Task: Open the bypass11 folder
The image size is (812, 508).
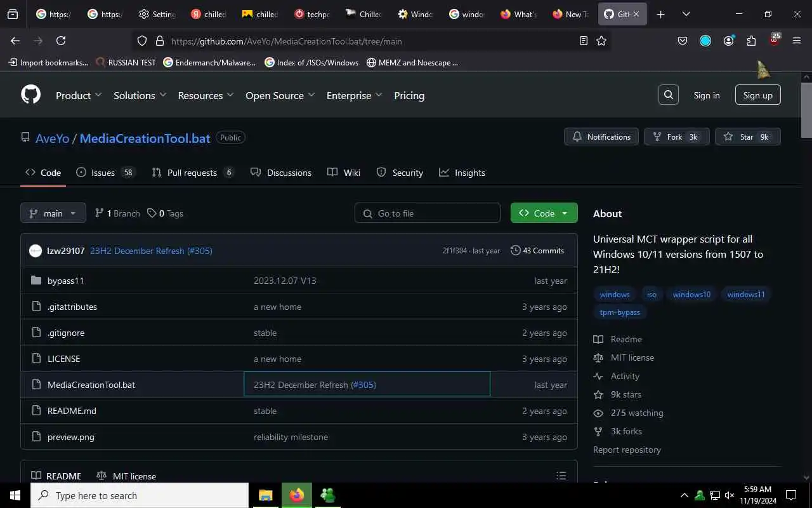Action: (x=65, y=281)
